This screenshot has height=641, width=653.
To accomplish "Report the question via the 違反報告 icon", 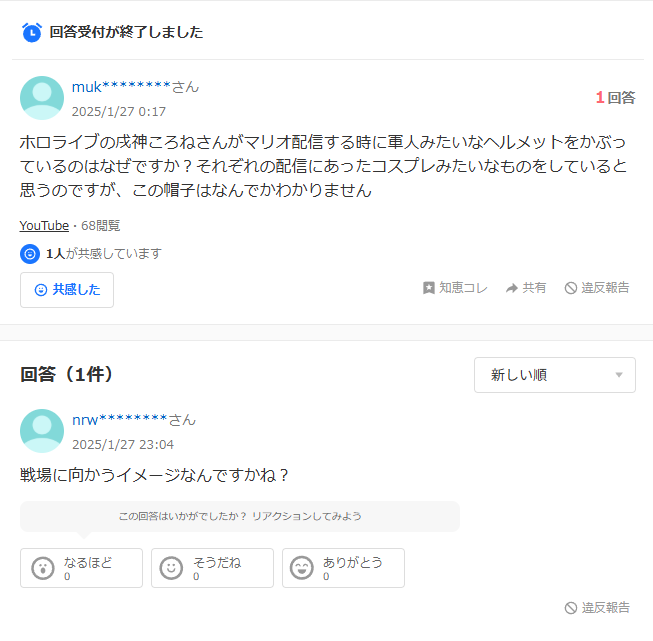I will pos(571,288).
